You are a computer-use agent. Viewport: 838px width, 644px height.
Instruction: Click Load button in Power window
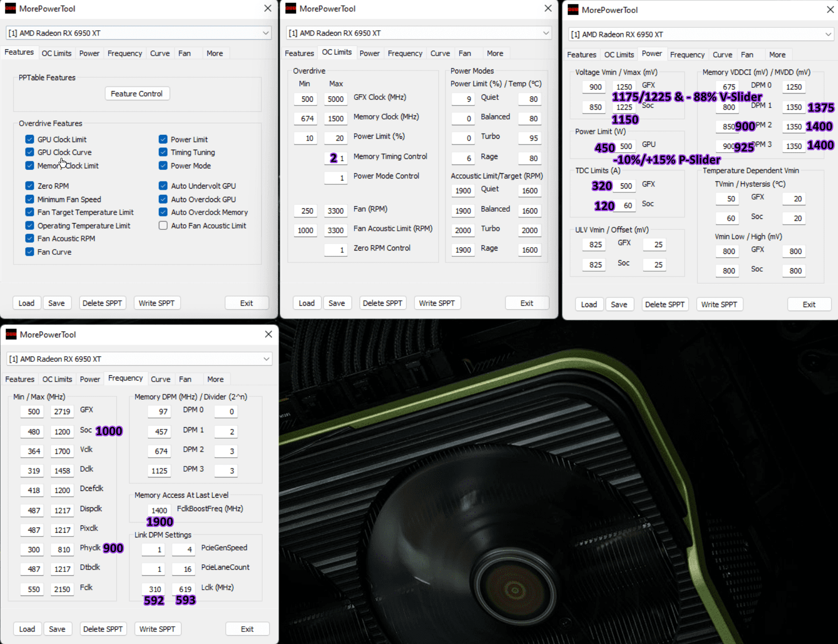pos(589,305)
